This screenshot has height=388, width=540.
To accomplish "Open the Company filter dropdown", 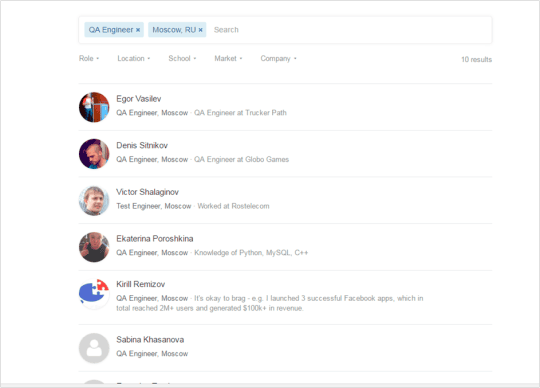I will [278, 59].
